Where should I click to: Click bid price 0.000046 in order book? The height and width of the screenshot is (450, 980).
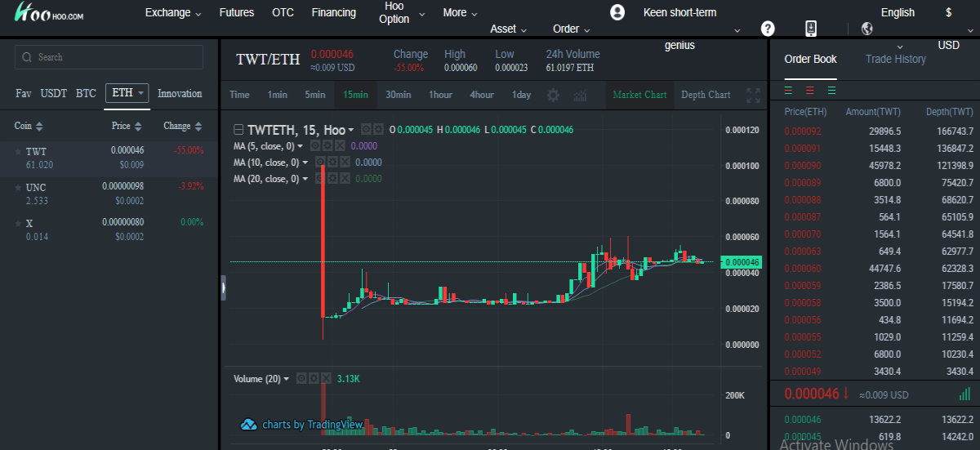(x=803, y=419)
